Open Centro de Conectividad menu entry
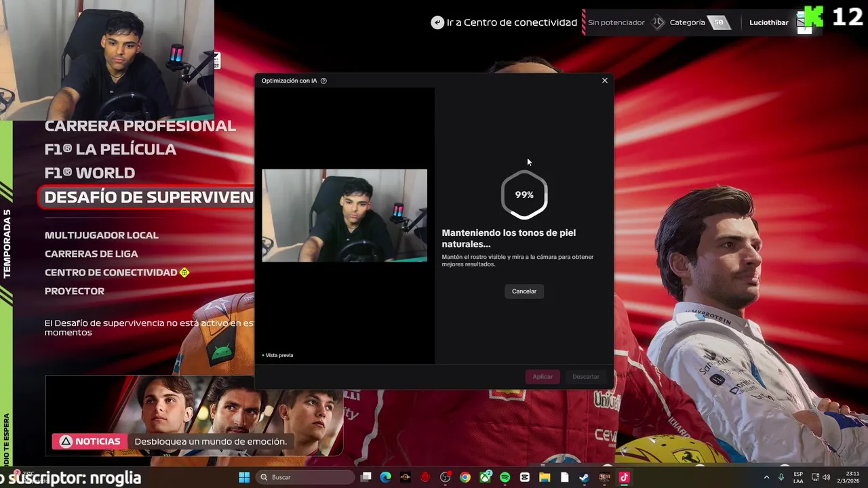 point(111,272)
